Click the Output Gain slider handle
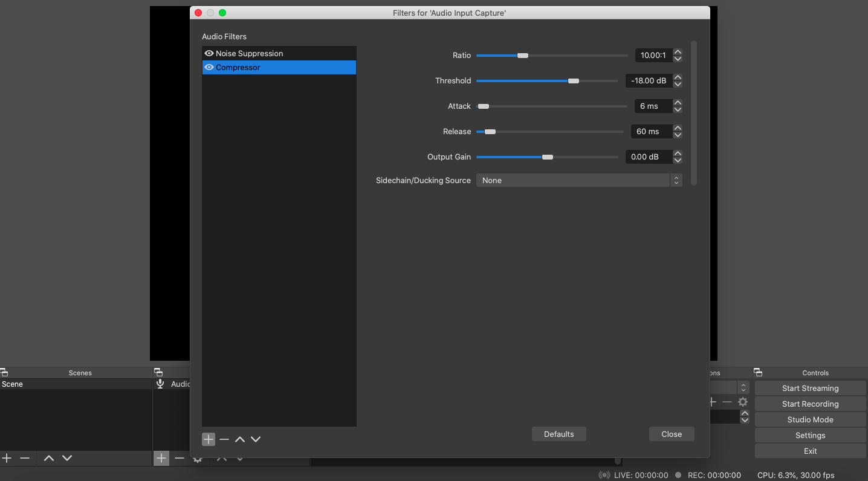The image size is (868, 481). [548, 157]
